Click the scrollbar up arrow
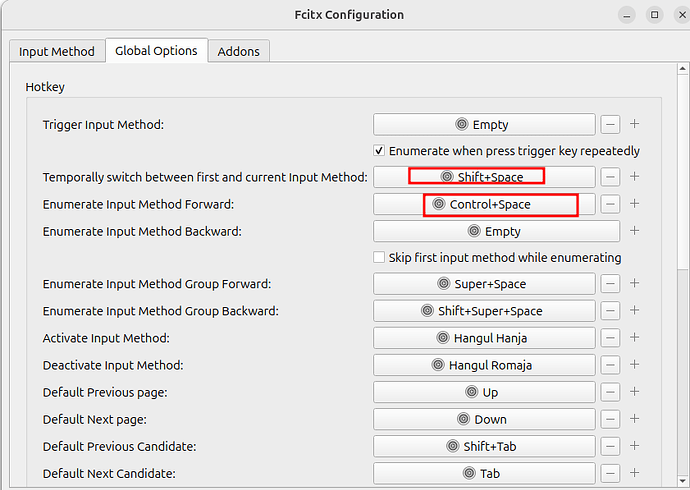This screenshot has height=490, width=690. point(683,69)
